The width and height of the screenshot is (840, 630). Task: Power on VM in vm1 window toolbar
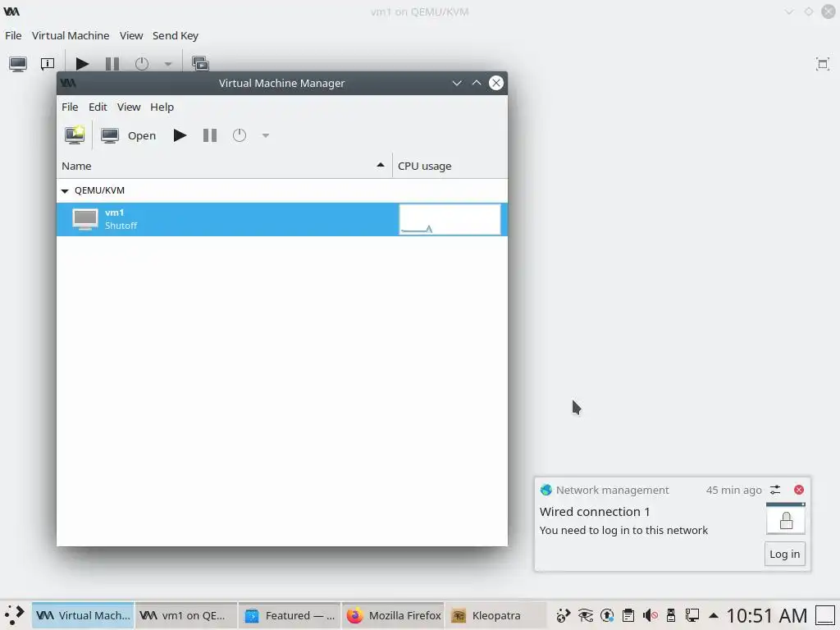(82, 64)
